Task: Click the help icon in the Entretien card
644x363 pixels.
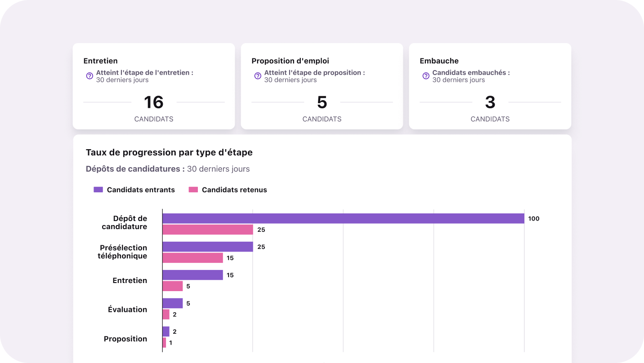Action: tap(89, 76)
